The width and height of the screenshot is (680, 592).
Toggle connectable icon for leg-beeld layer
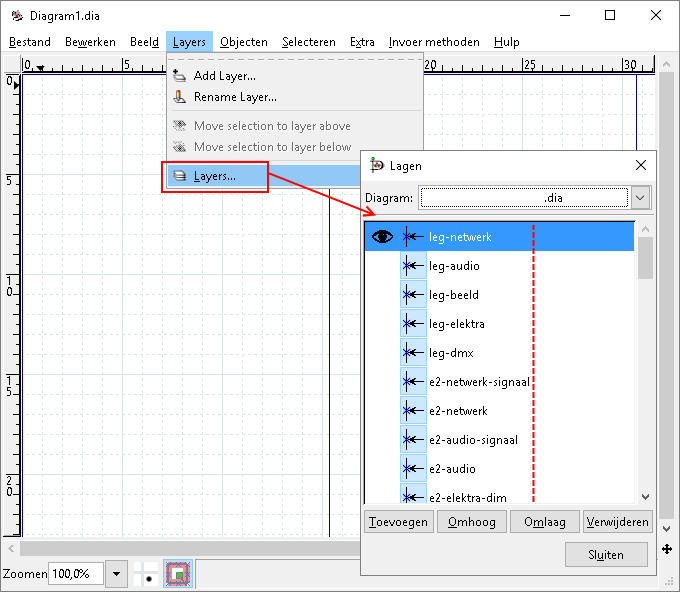point(413,294)
